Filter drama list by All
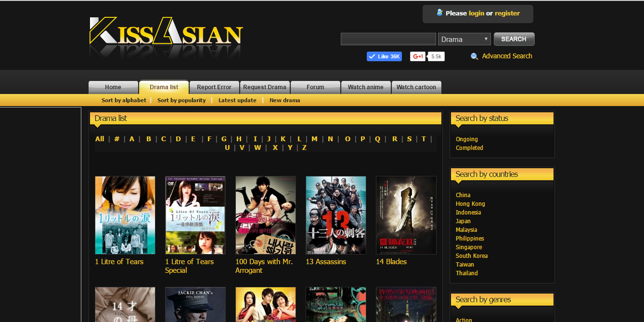Screen dimensions: 644x322 pos(100,139)
